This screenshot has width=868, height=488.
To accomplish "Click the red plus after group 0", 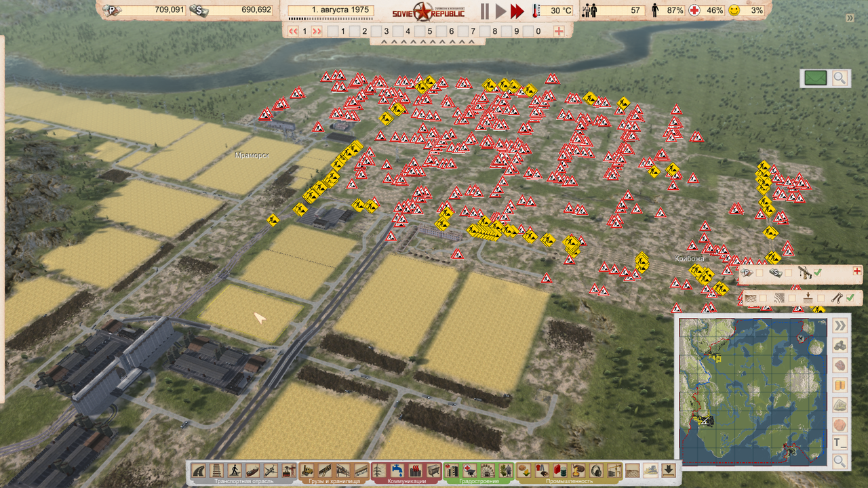I will click(559, 31).
